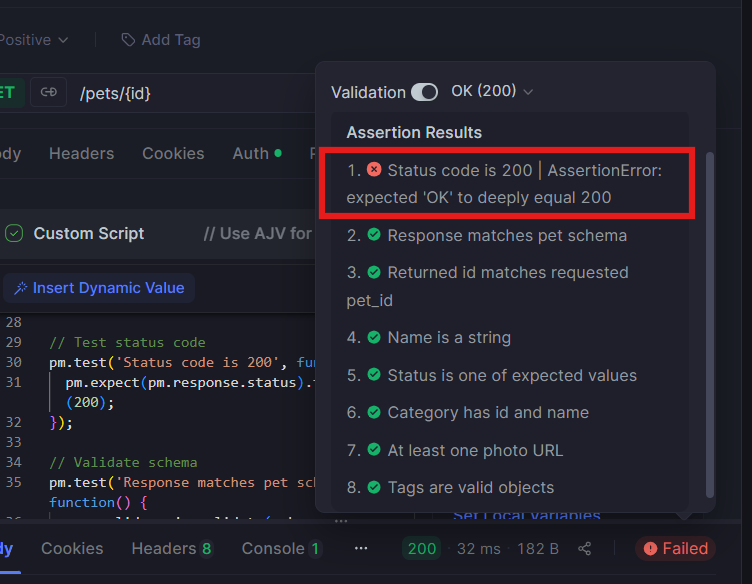This screenshot has width=752, height=584.
Task: Expand the Positive dropdown
Action: coord(34,40)
